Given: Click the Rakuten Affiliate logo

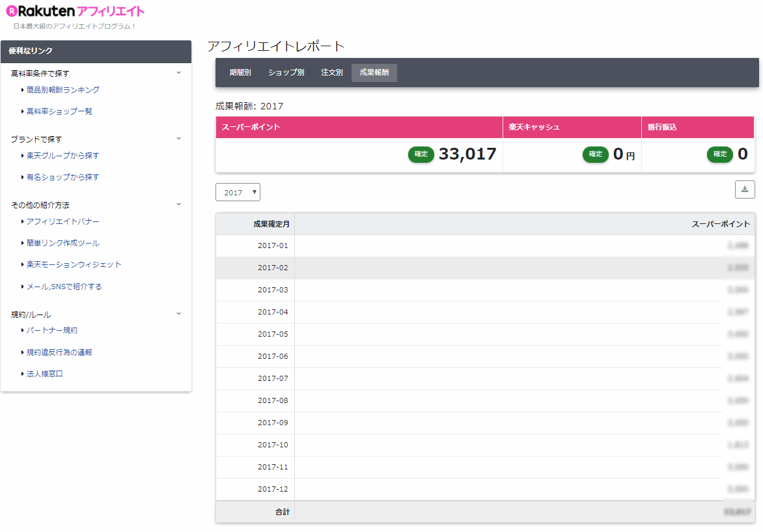Looking at the screenshot, I should click(x=75, y=12).
